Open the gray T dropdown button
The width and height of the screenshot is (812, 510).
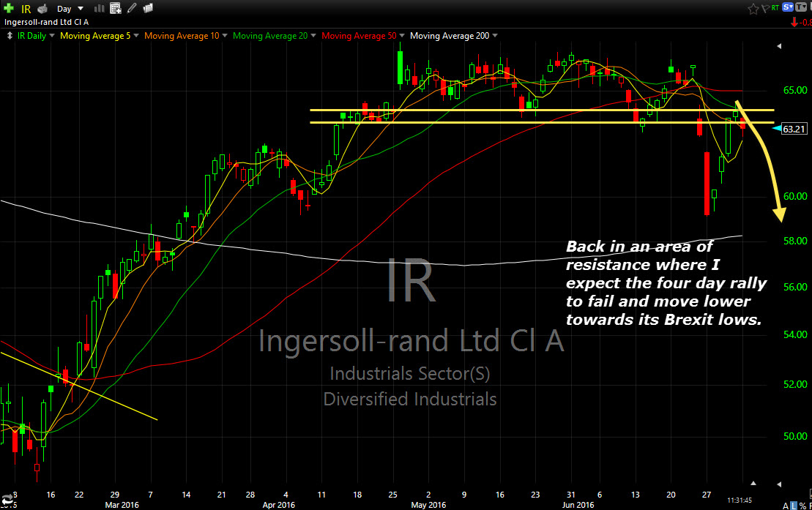(801, 7)
